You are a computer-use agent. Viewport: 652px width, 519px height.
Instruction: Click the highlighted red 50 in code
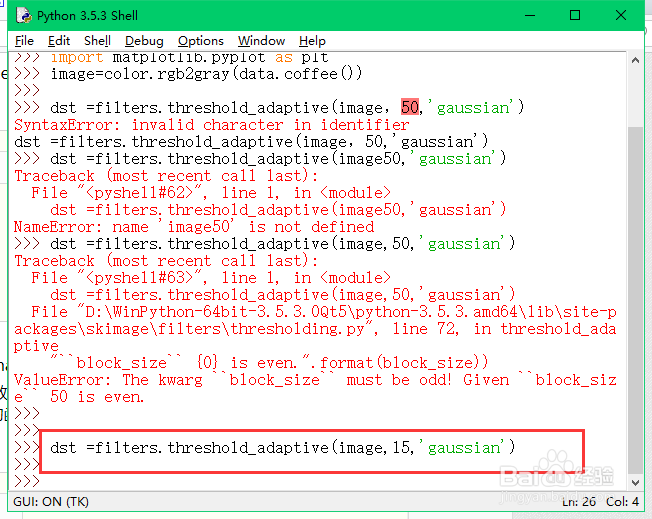click(x=410, y=107)
